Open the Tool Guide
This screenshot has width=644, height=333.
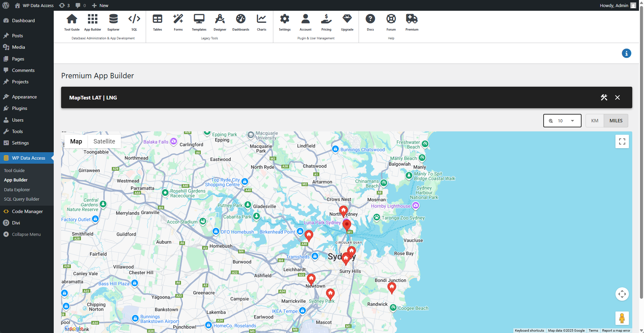tap(72, 22)
